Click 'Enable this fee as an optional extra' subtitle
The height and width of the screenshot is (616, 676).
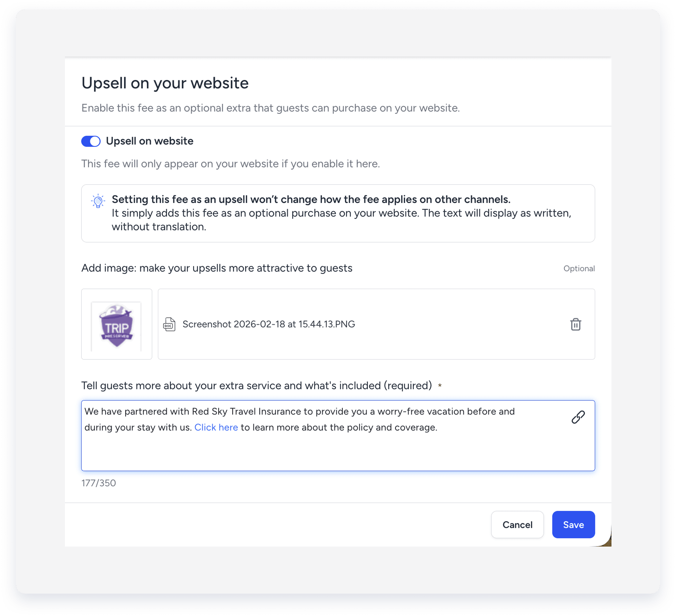[x=271, y=108]
